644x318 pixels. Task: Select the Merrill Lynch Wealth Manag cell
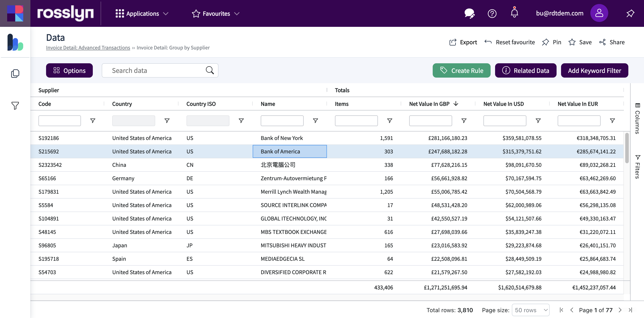(x=290, y=192)
